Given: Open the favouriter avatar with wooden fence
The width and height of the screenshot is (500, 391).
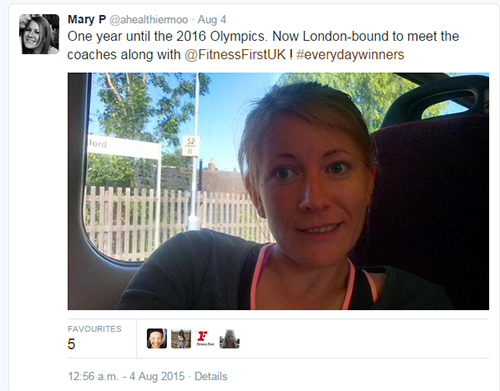Looking at the screenshot, I should click(181, 338).
